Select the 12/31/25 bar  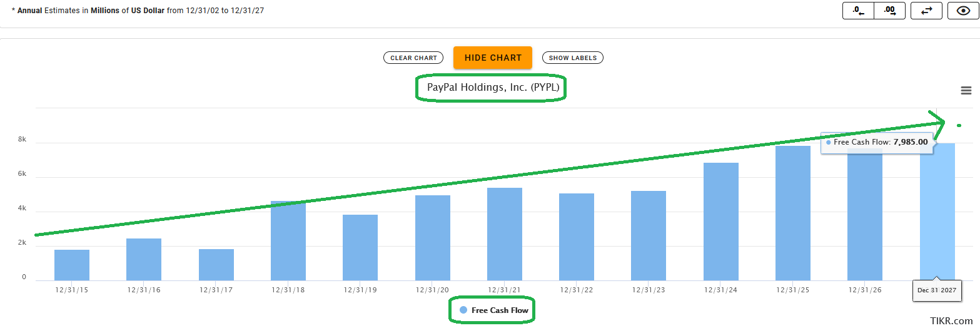[x=793, y=213]
